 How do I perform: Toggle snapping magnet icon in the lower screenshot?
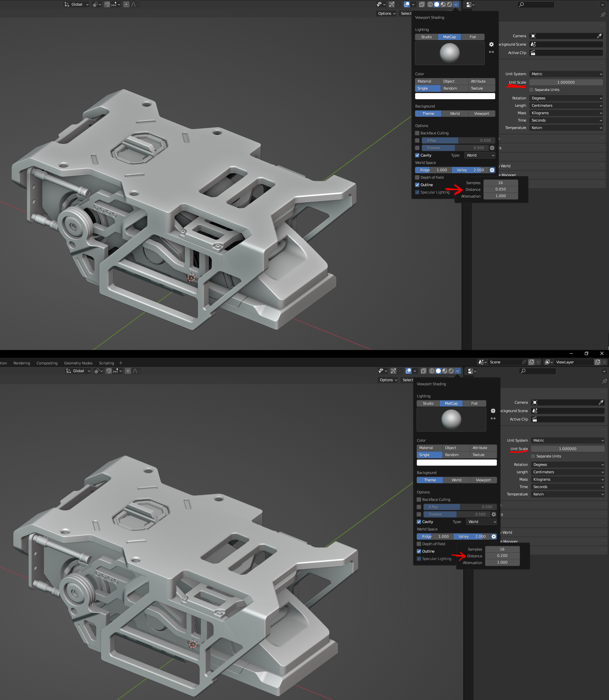[109, 371]
